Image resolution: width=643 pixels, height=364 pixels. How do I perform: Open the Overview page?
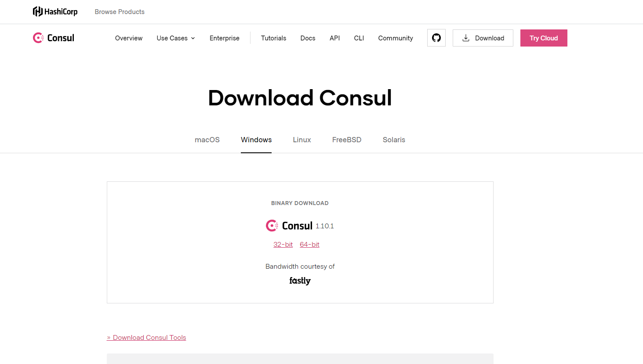129,38
